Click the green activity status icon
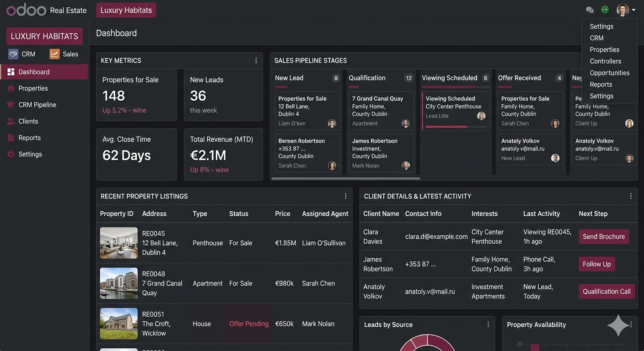This screenshot has width=644, height=351. [x=605, y=9]
